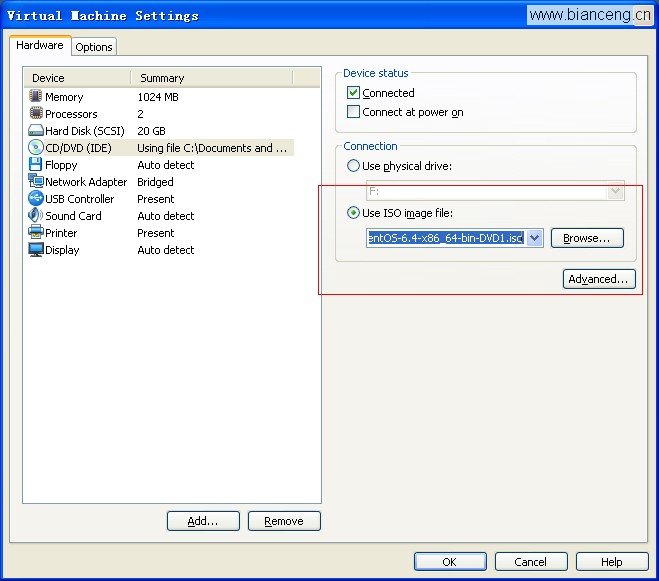The width and height of the screenshot is (659, 581).
Task: Enable Connect at power on
Action: point(353,112)
